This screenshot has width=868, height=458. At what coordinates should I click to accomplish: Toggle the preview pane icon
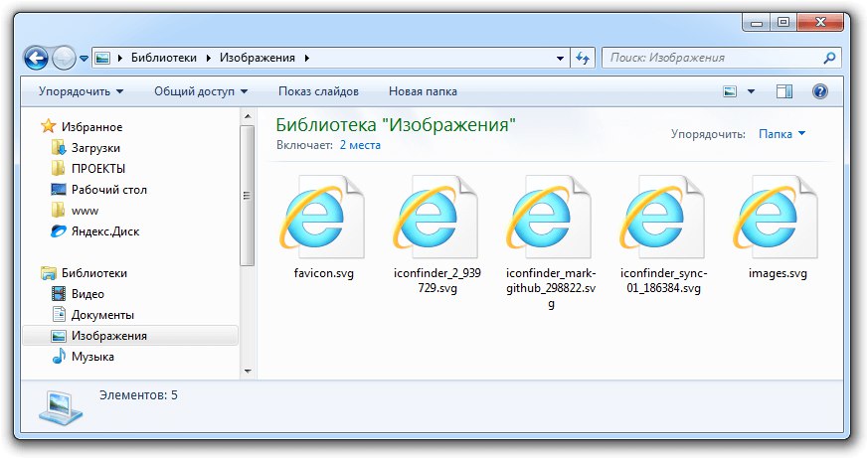coord(784,91)
